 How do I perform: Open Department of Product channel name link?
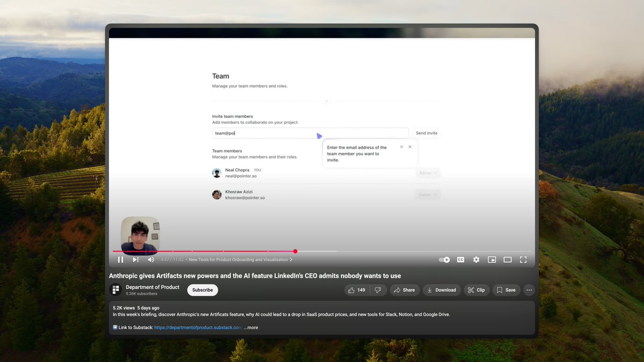(x=152, y=287)
